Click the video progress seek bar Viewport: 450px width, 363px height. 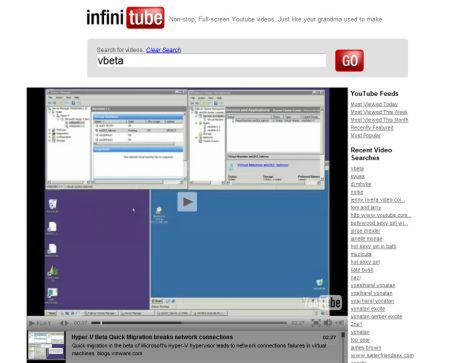coord(189,323)
